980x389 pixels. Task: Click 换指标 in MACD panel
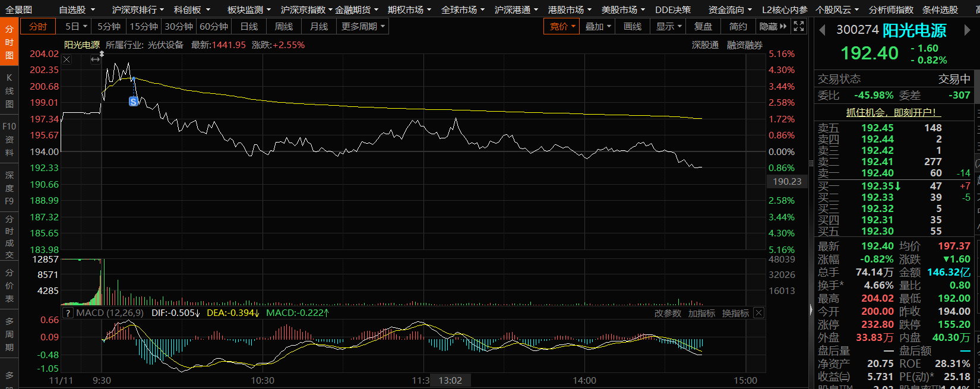tap(735, 313)
